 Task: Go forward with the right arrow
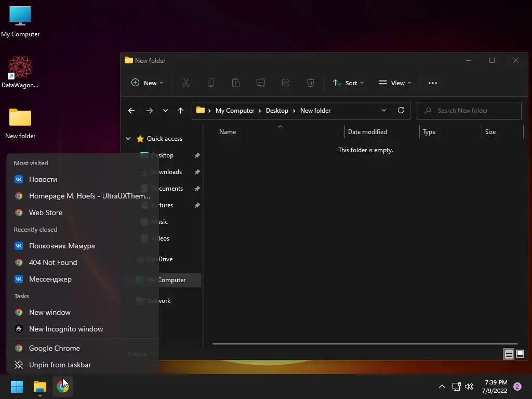tap(149, 111)
